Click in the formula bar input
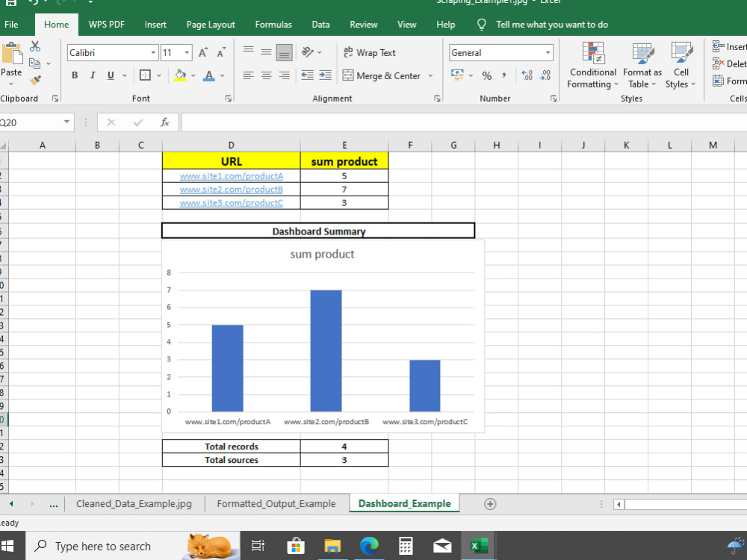 tap(464, 122)
